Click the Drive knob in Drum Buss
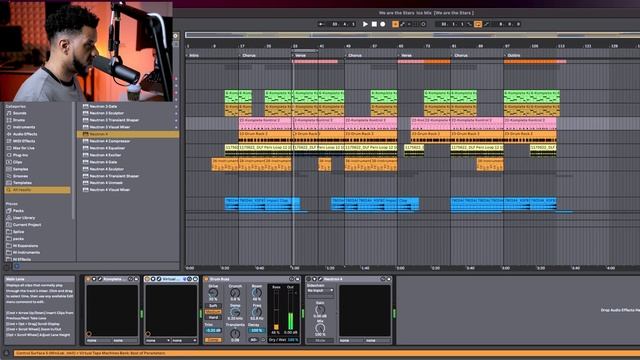The width and height of the screenshot is (640, 360). pos(213,293)
